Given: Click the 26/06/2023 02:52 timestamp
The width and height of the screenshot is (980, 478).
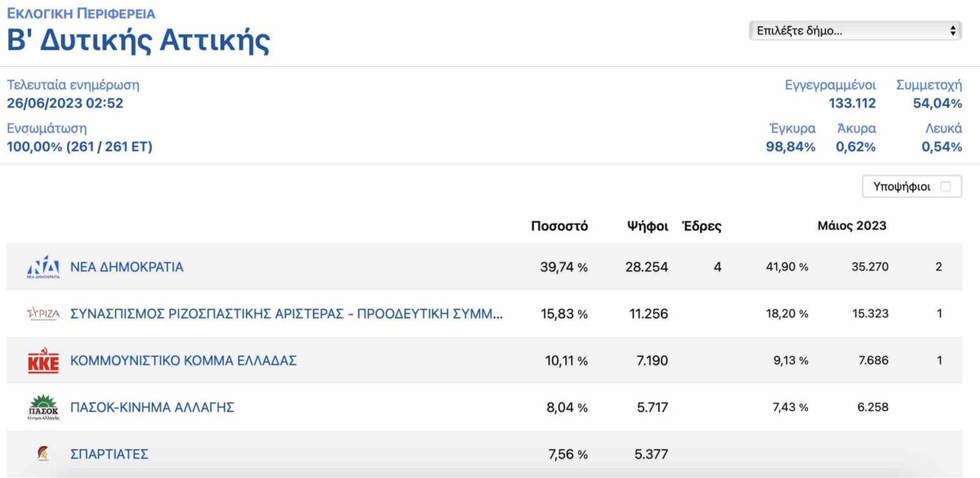Looking at the screenshot, I should click(x=65, y=104).
